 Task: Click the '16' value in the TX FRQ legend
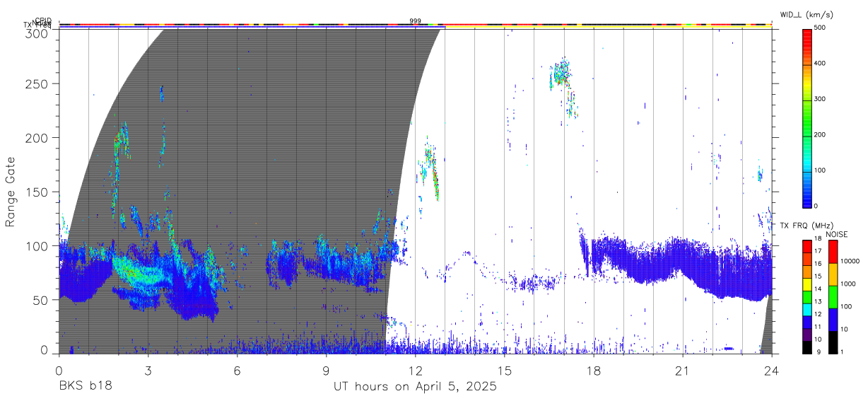(x=818, y=264)
